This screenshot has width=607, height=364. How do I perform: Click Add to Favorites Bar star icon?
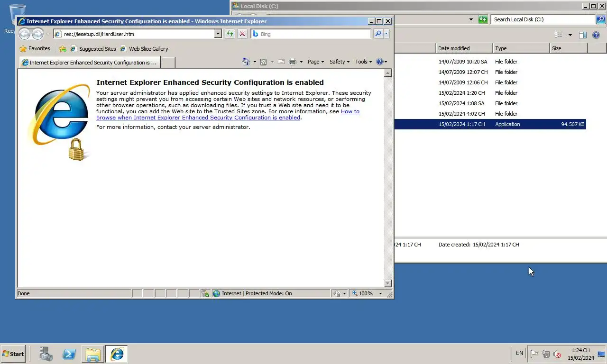(63, 48)
